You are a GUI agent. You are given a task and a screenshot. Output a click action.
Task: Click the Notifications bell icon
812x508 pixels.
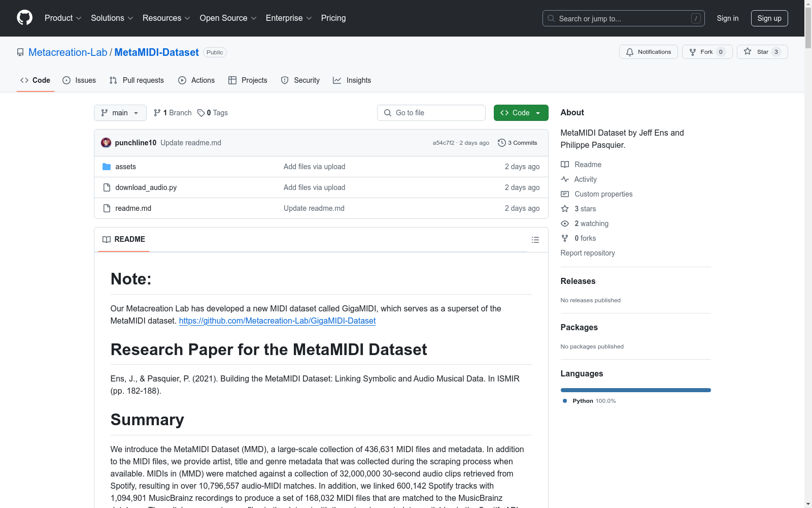(x=630, y=52)
